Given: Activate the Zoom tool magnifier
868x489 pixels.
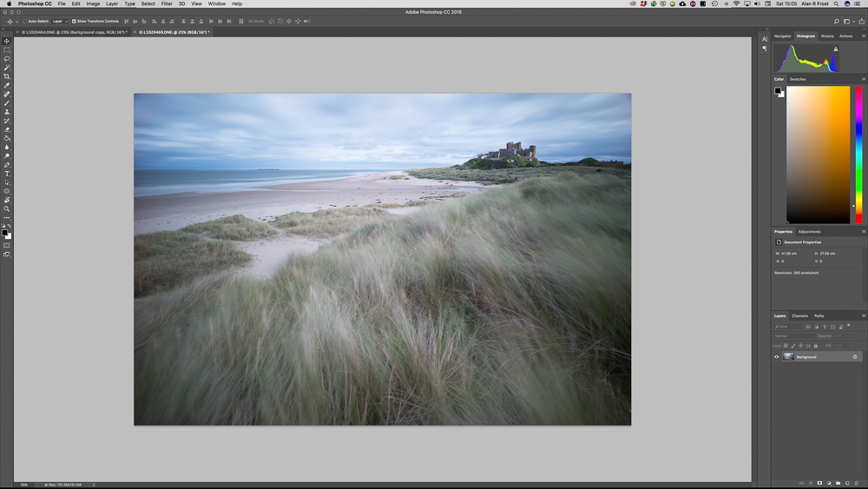Looking at the screenshot, I should pos(7,209).
